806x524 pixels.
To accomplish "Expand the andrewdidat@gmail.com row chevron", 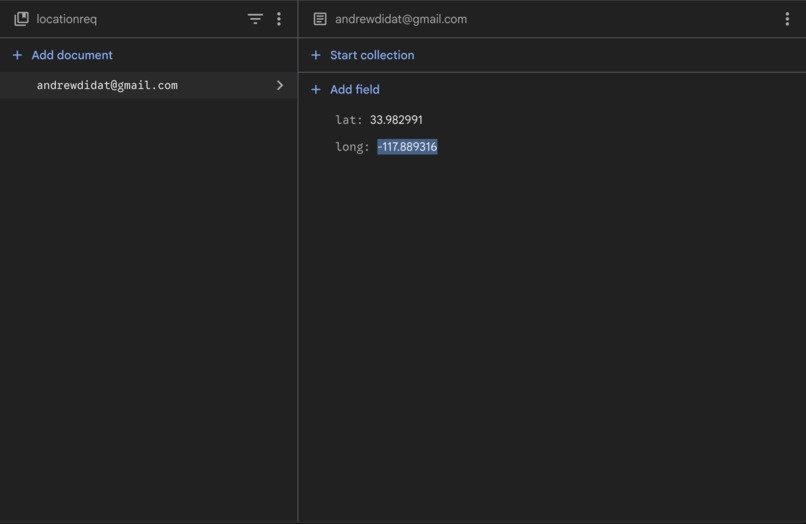I will [280, 85].
